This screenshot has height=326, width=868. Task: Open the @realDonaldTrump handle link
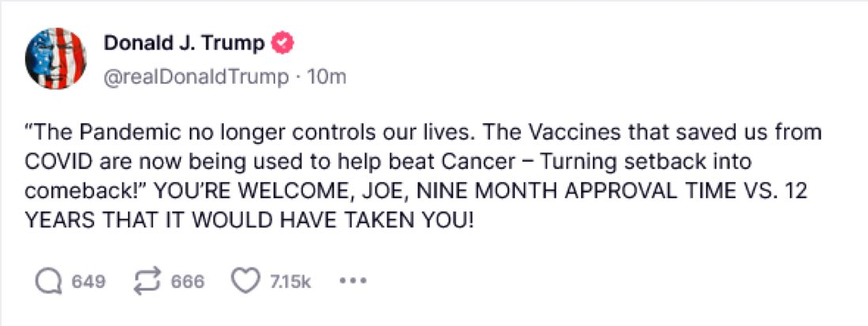coord(194,77)
